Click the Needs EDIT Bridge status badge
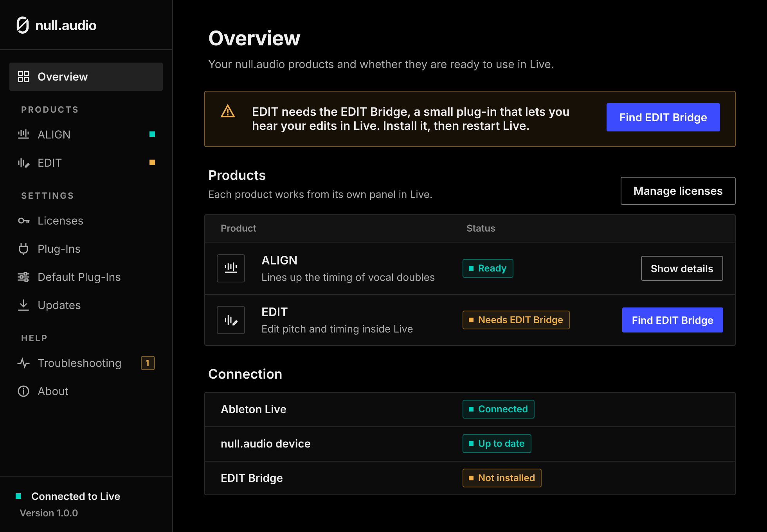Viewport: 767px width, 532px height. tap(516, 320)
